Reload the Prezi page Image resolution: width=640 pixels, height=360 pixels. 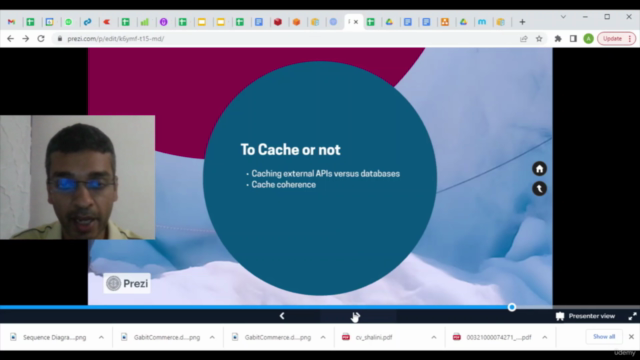(x=41, y=39)
